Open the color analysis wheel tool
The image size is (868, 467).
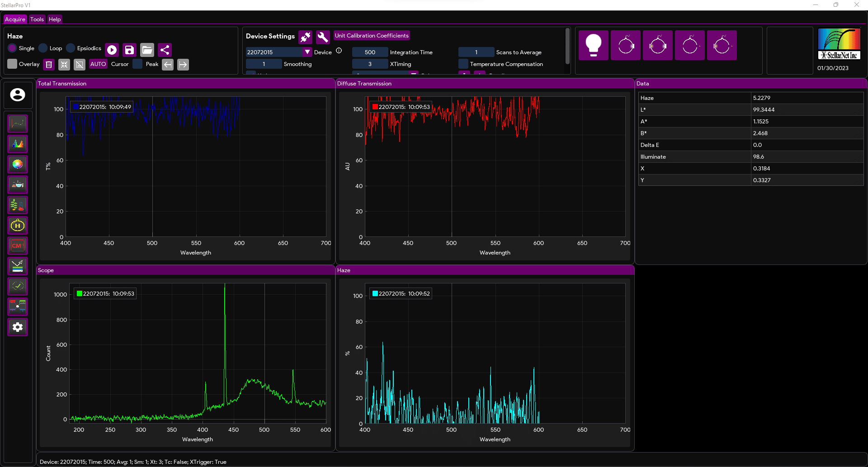click(17, 164)
